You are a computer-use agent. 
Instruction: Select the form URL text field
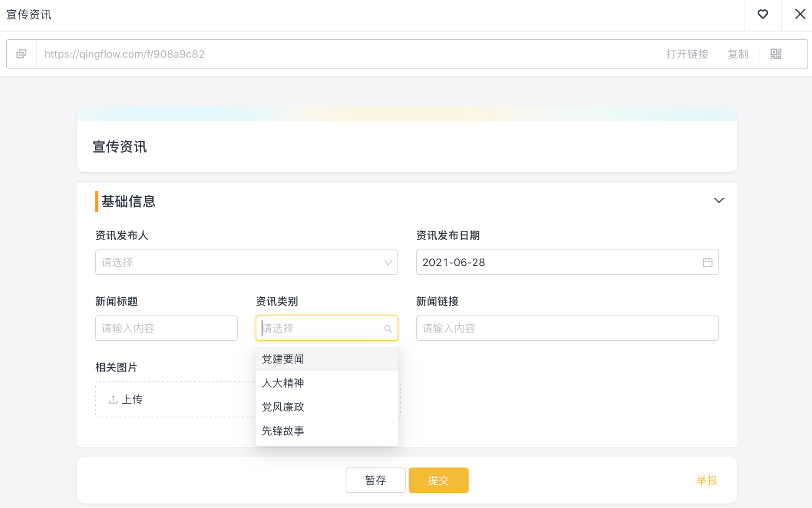pos(124,54)
